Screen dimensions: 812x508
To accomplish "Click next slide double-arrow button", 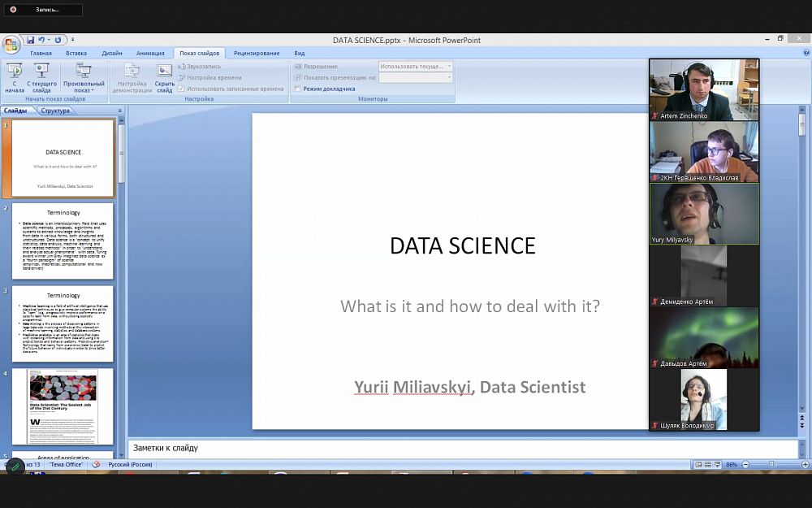I will point(802,425).
